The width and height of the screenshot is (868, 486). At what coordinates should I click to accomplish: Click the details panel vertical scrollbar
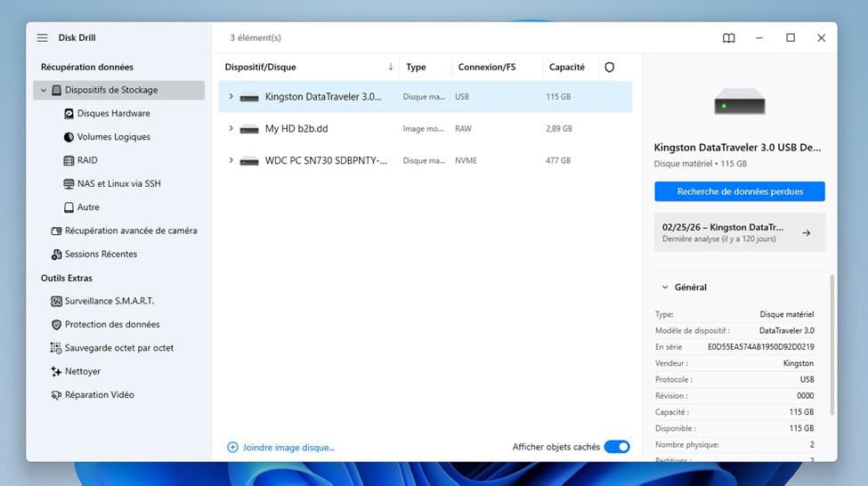[831, 344]
